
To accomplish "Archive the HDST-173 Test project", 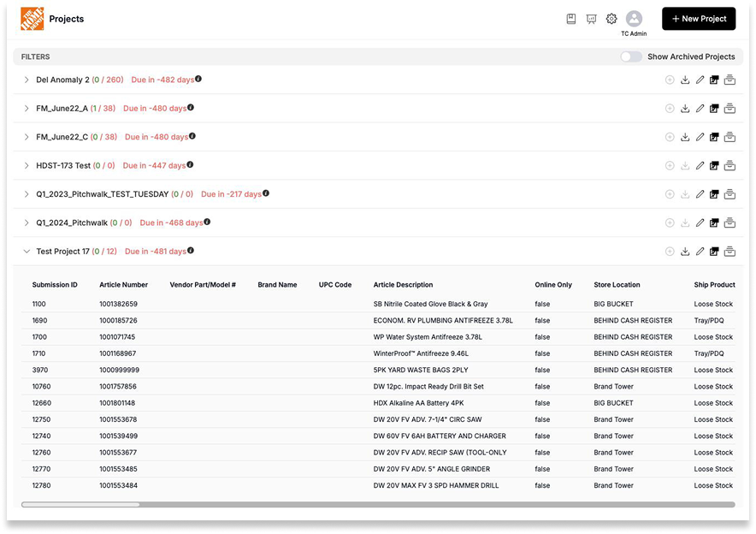I will tap(730, 165).
